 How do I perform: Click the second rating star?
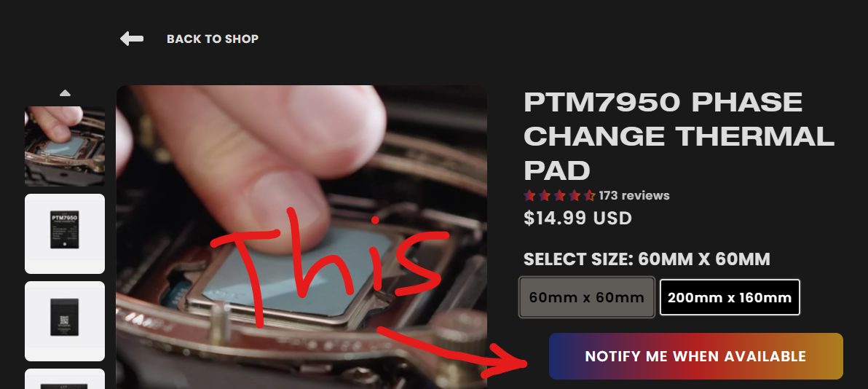(545, 196)
